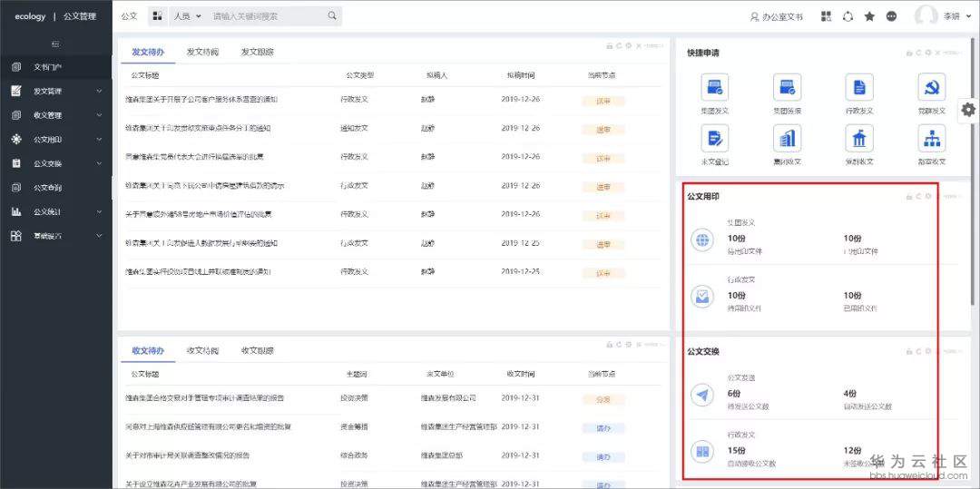Image resolution: width=980 pixels, height=489 pixels.
Task: Open the user account dropdown arrow
Action: [x=969, y=17]
